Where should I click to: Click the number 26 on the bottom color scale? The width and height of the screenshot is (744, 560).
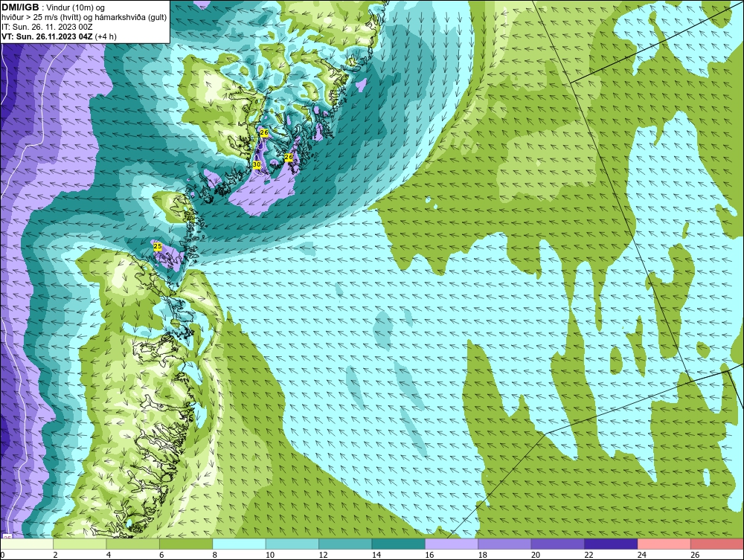coord(695,555)
